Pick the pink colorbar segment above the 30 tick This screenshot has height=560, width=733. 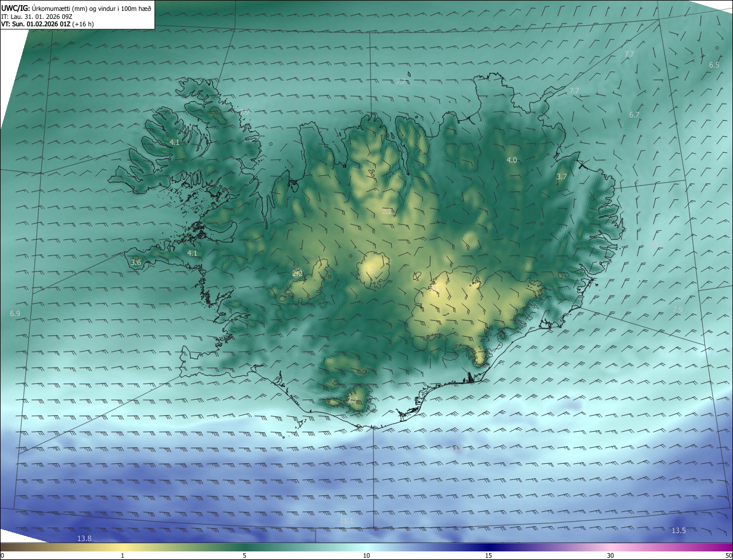point(610,547)
